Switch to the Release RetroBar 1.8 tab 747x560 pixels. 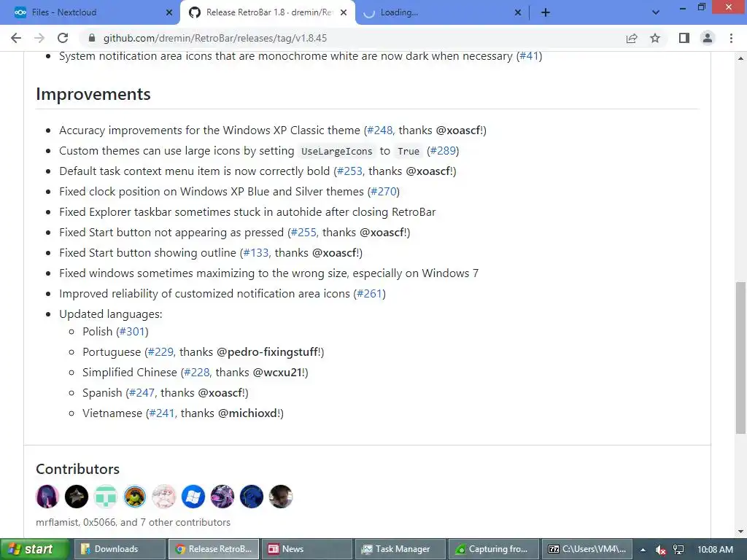tap(268, 12)
